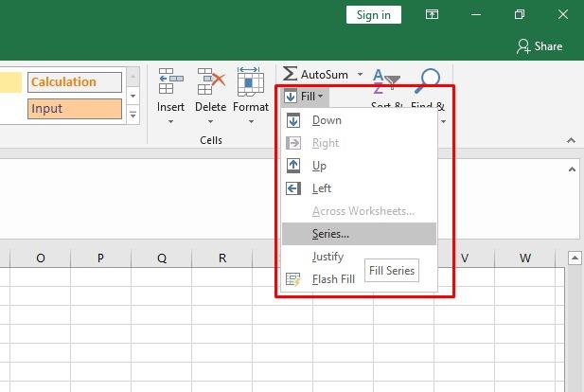584x392 pixels.
Task: Select column Q header
Action: tap(162, 258)
